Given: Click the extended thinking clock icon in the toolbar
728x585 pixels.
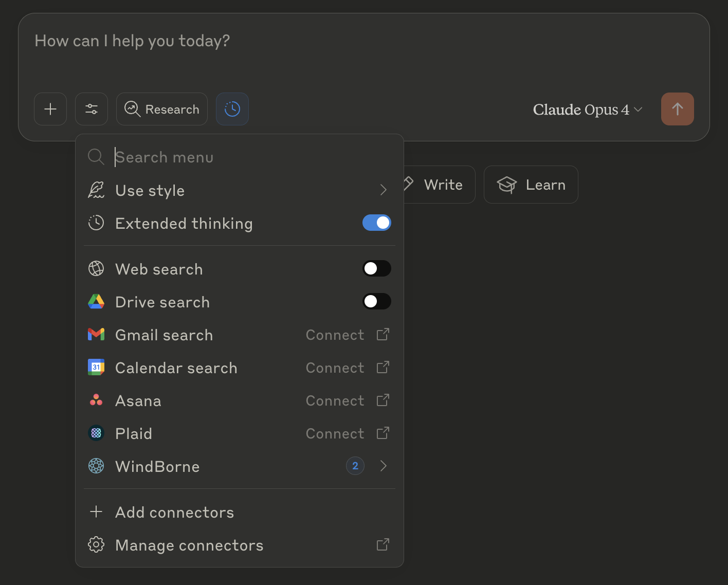Looking at the screenshot, I should 232,109.
